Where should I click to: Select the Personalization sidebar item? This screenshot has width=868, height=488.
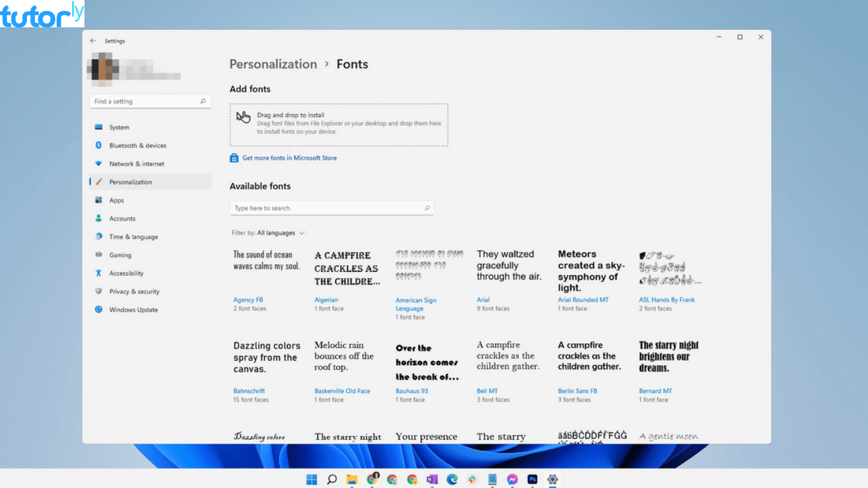click(x=150, y=182)
